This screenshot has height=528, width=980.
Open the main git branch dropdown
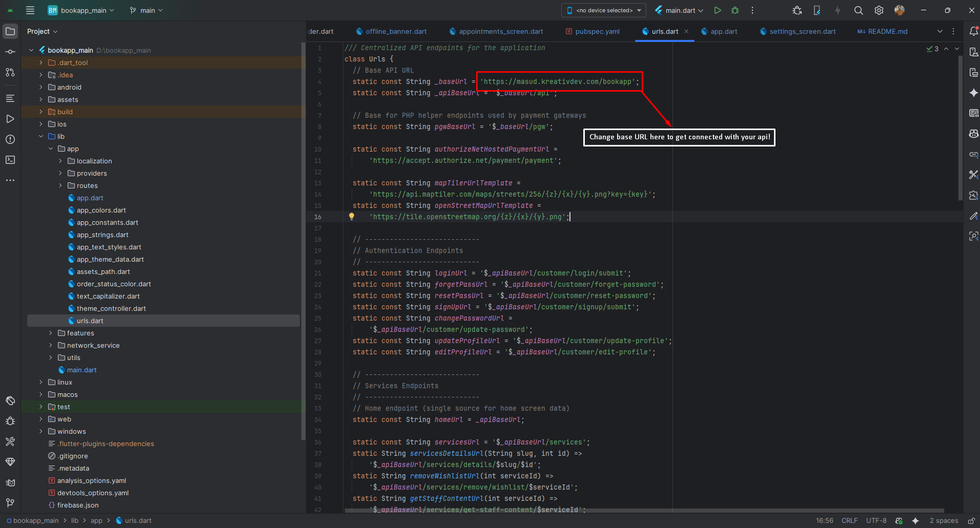(146, 10)
